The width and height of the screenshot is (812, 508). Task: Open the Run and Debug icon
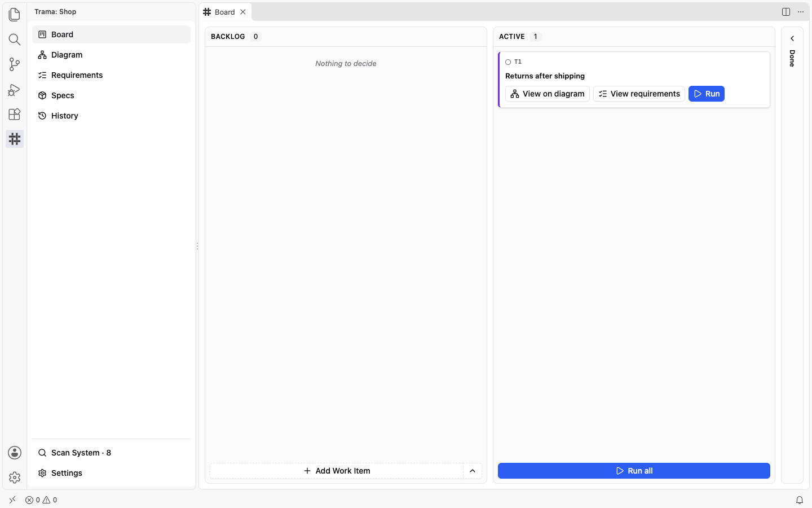point(15,89)
